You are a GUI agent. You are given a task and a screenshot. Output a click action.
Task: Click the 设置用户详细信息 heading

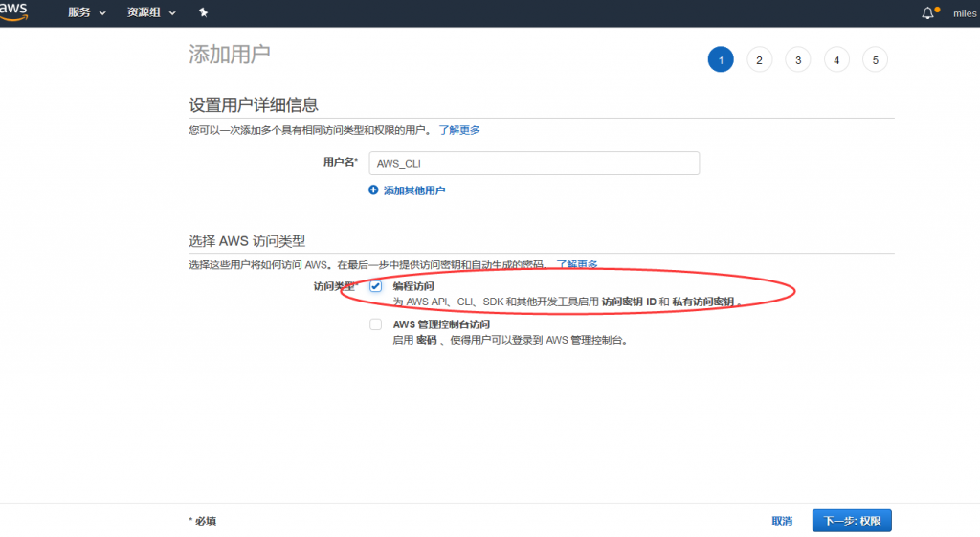[x=254, y=105]
